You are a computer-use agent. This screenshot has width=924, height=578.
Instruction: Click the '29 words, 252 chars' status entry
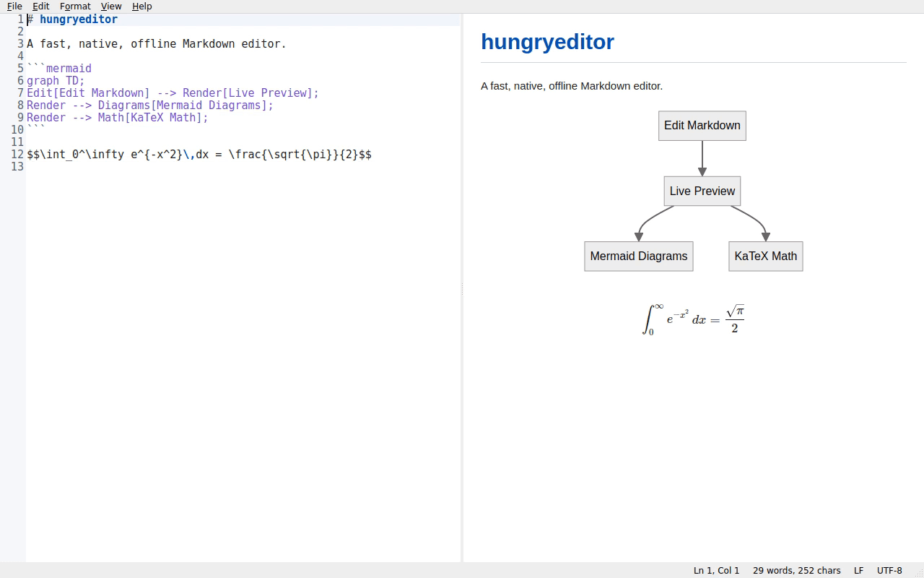pos(797,571)
